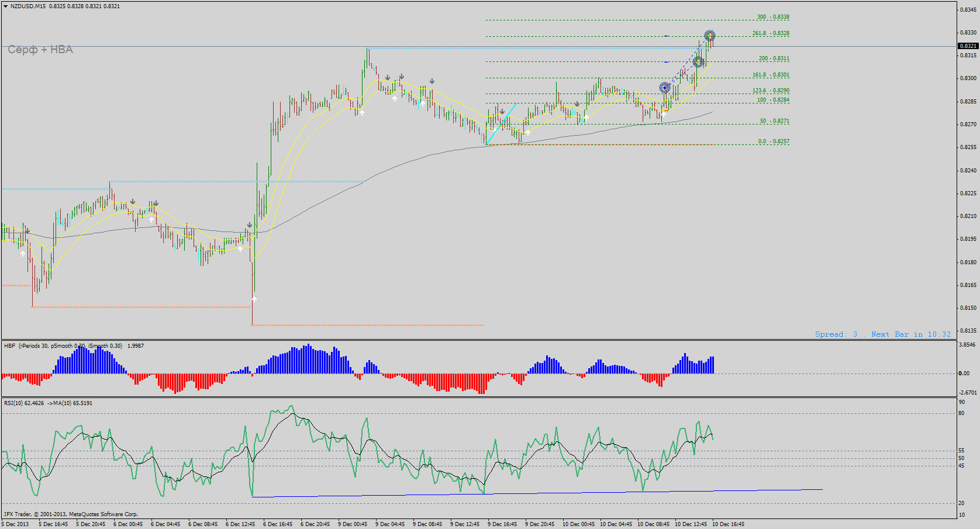Select the circled marker at the 261.8 level
This screenshot has height=529, width=980.
(709, 36)
